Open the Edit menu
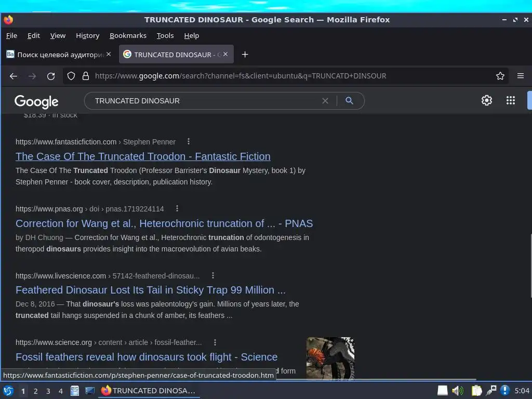The height and width of the screenshot is (399, 532). click(34, 36)
